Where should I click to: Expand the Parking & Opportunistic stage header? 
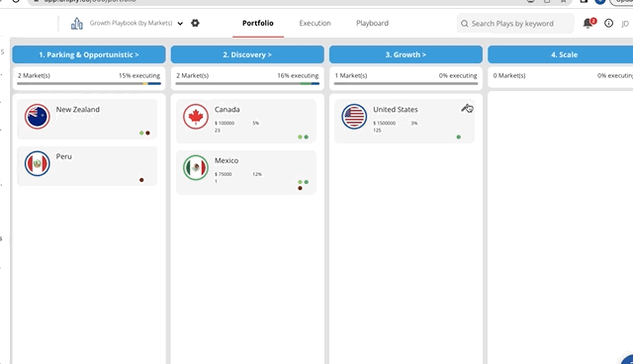pyautogui.click(x=89, y=54)
